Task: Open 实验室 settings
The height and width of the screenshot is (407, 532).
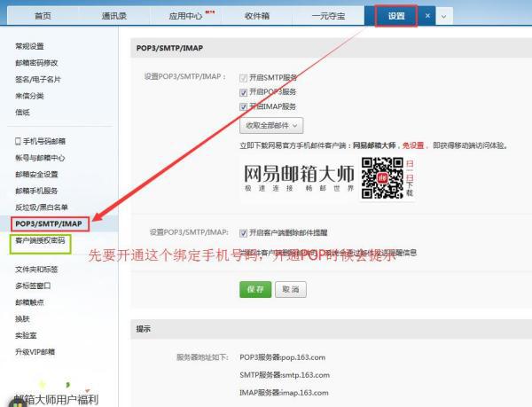Action: 26,335
